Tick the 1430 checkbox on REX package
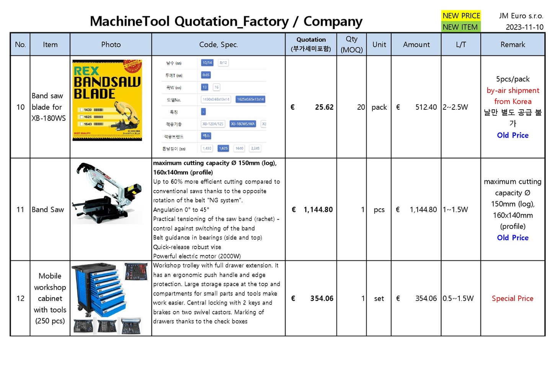 point(81,110)
